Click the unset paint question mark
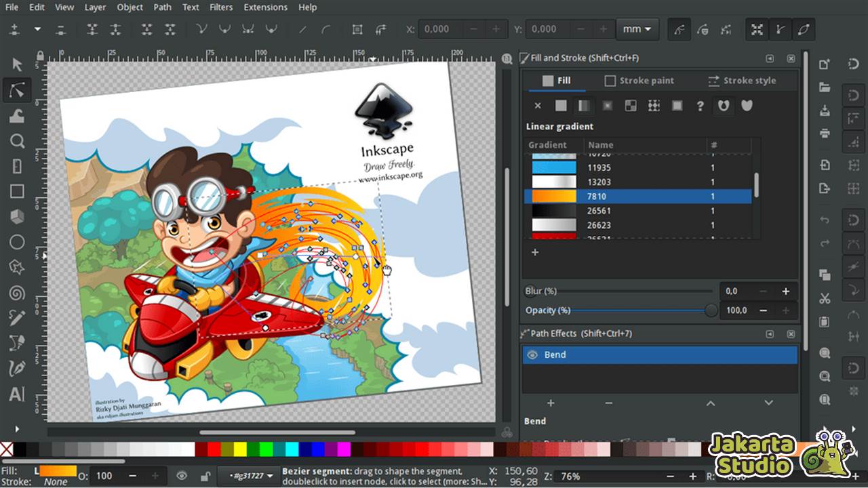Viewport: 868px width, 488px height. [x=700, y=106]
